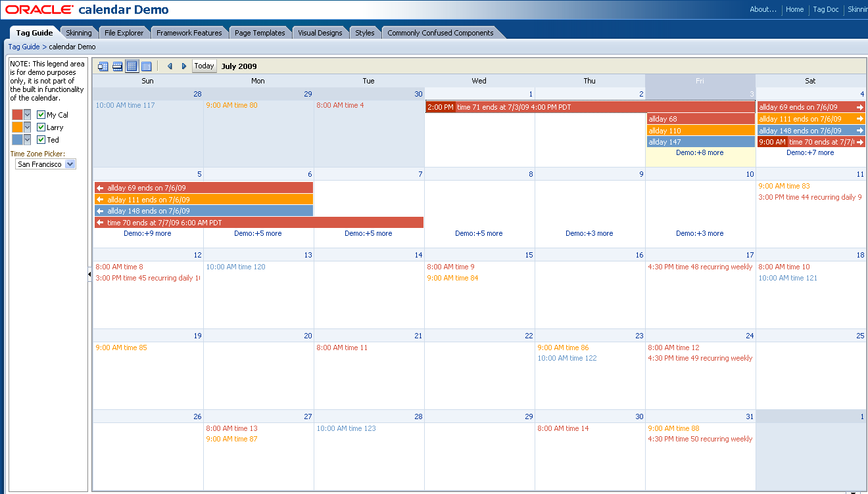
Task: Click the Tag Guide breadcrumb link
Action: point(24,47)
